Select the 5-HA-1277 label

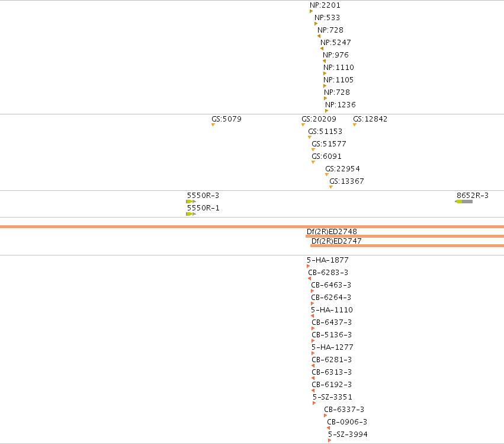point(332,347)
